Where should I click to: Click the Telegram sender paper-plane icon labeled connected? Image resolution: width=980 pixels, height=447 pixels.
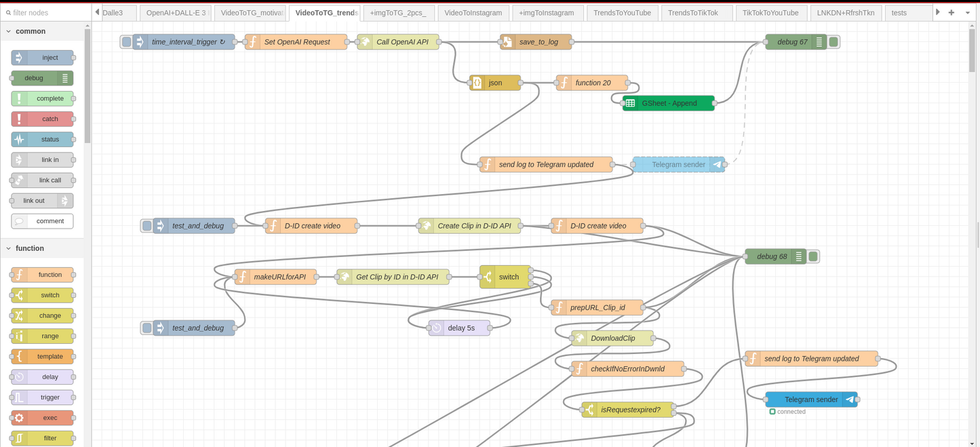tap(850, 400)
